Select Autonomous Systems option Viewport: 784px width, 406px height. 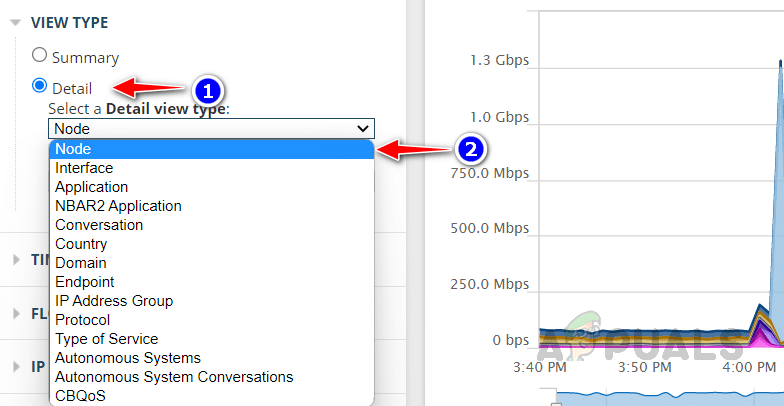pyautogui.click(x=128, y=358)
